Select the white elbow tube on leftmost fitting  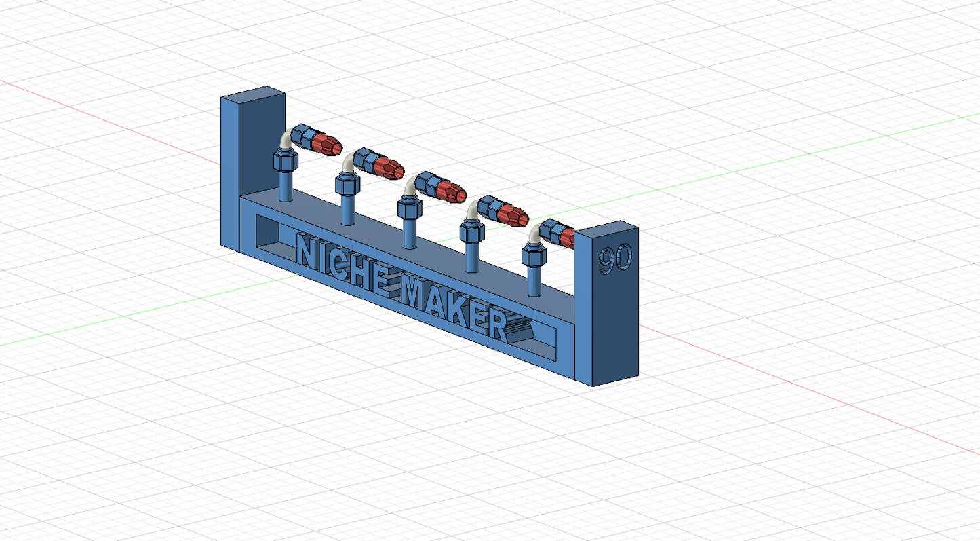[x=286, y=140]
